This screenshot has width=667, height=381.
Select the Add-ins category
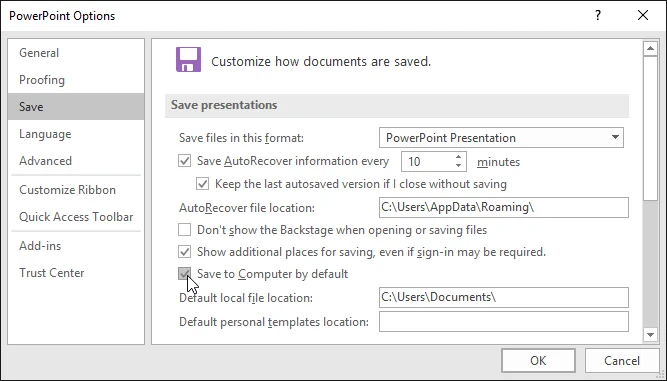pos(76,246)
